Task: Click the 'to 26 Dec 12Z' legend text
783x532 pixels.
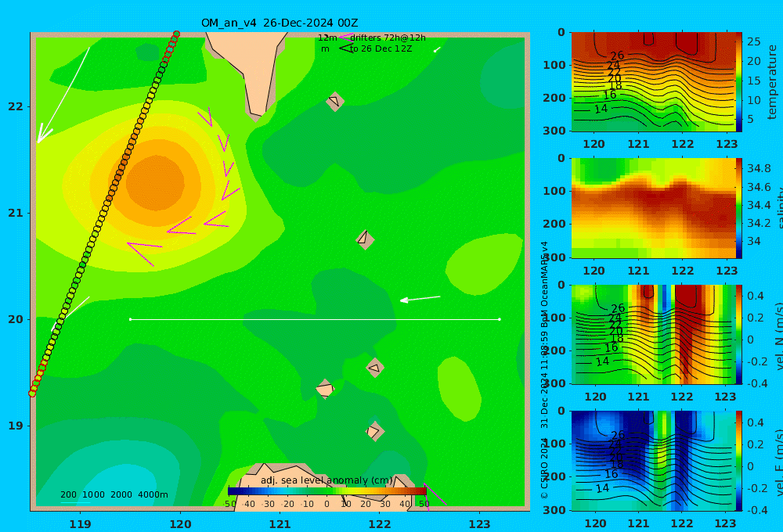Action: [381, 49]
